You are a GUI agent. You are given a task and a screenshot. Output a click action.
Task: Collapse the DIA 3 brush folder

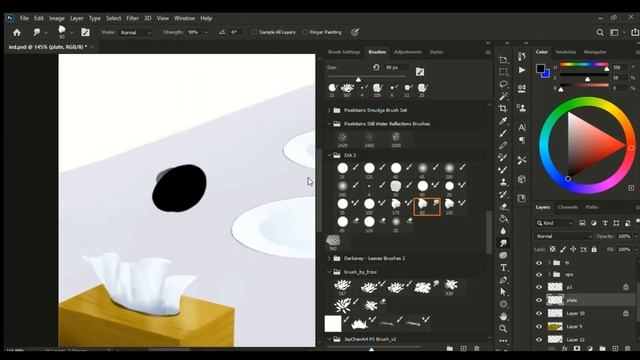pos(329,155)
